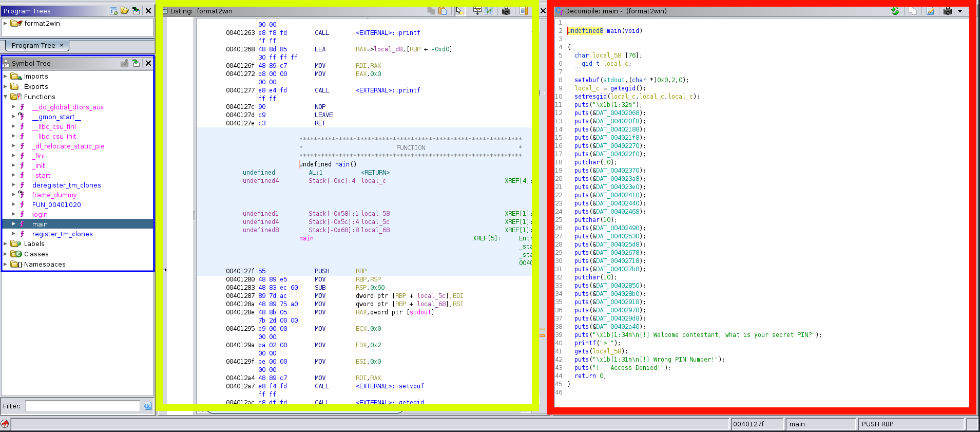Click the Copy icon in the Decompile toolbar
The height and width of the screenshot is (432, 980).
913,11
